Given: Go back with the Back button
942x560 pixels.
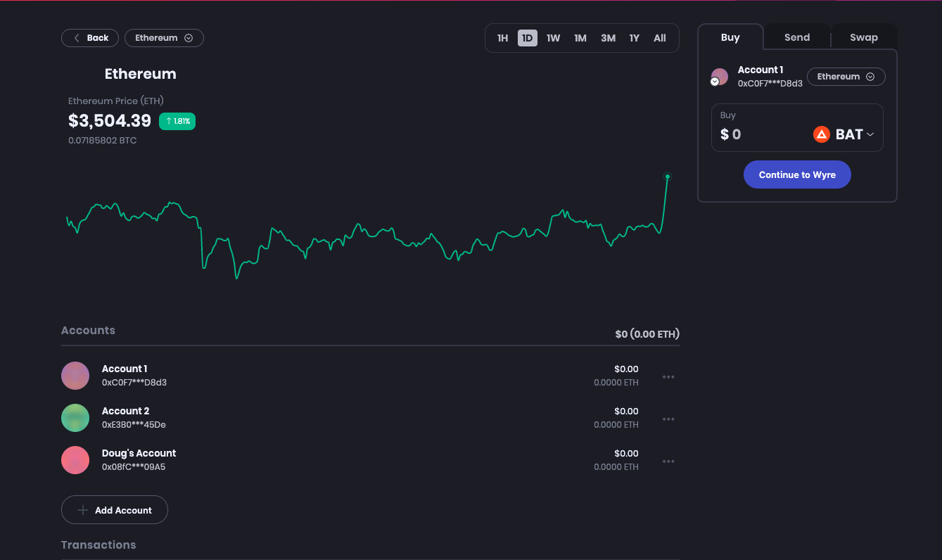Looking at the screenshot, I should (x=90, y=38).
